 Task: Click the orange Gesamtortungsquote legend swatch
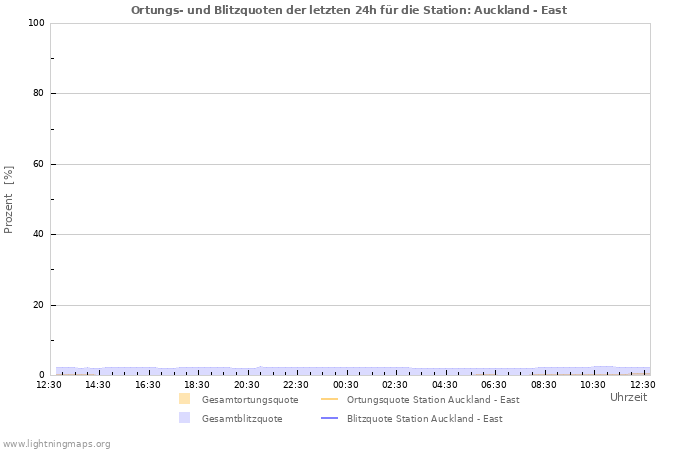(184, 399)
